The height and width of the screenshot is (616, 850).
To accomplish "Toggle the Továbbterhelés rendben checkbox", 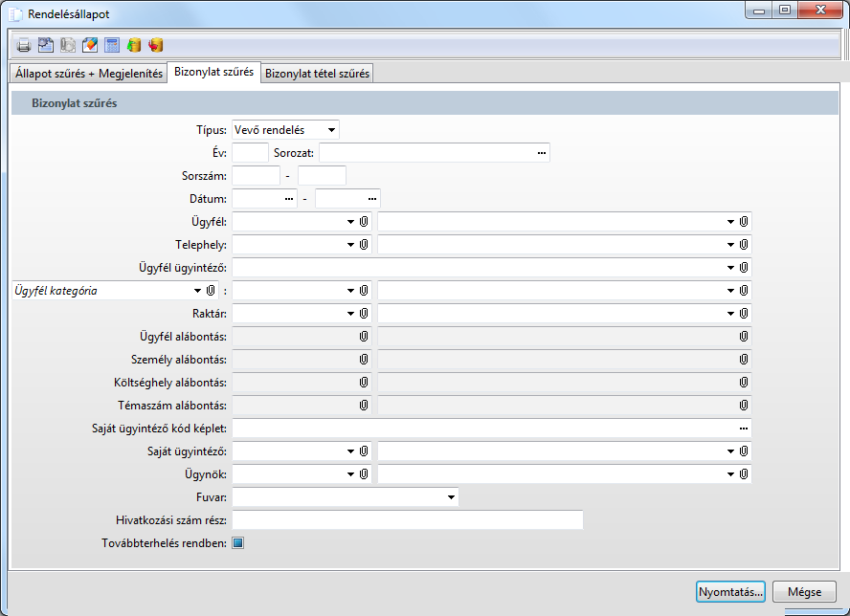I will click(x=238, y=543).
